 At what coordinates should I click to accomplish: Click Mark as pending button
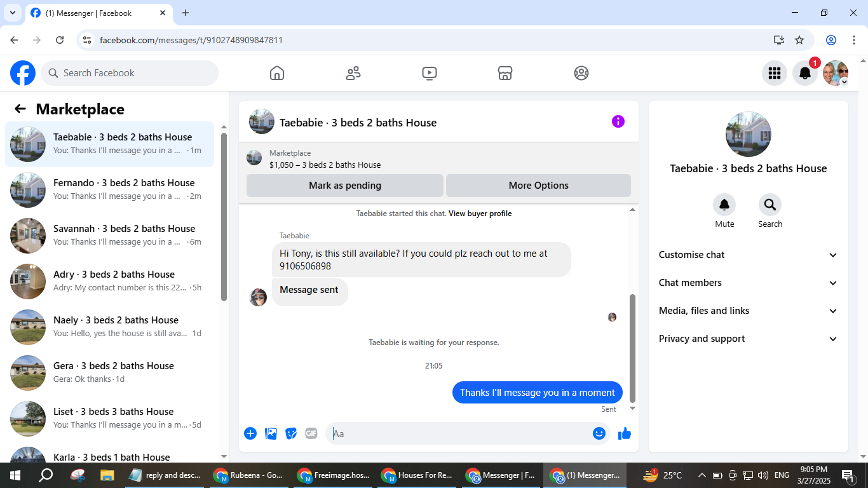pyautogui.click(x=345, y=186)
